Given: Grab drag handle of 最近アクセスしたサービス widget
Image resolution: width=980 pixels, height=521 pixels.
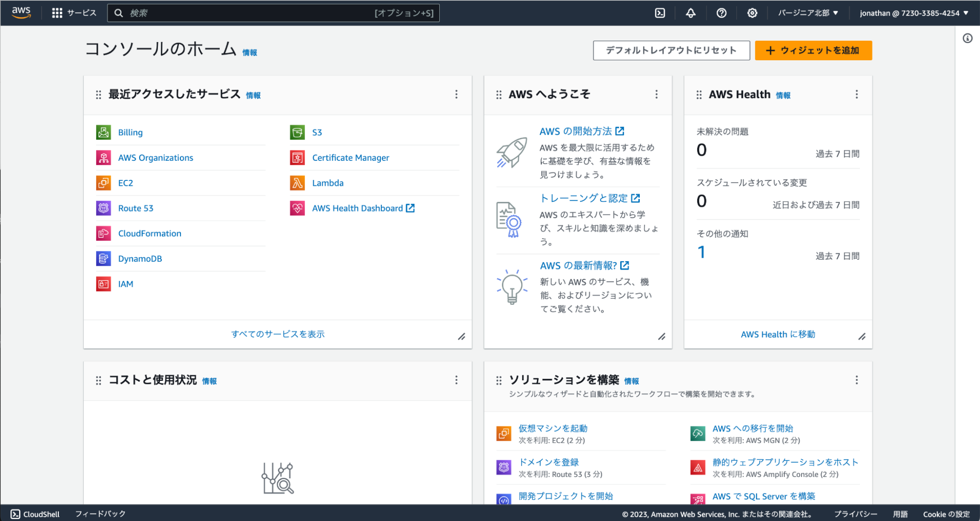Looking at the screenshot, I should click(x=99, y=95).
